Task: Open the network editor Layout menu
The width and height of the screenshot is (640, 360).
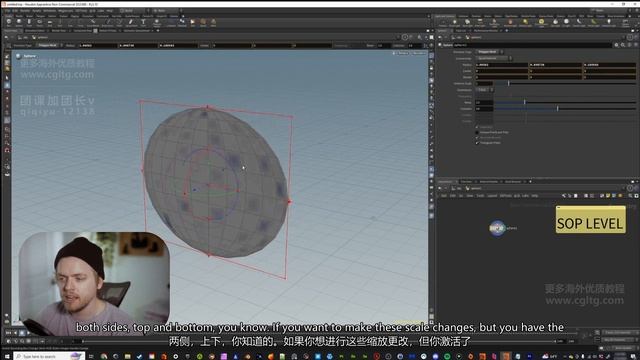Action: 492,196
